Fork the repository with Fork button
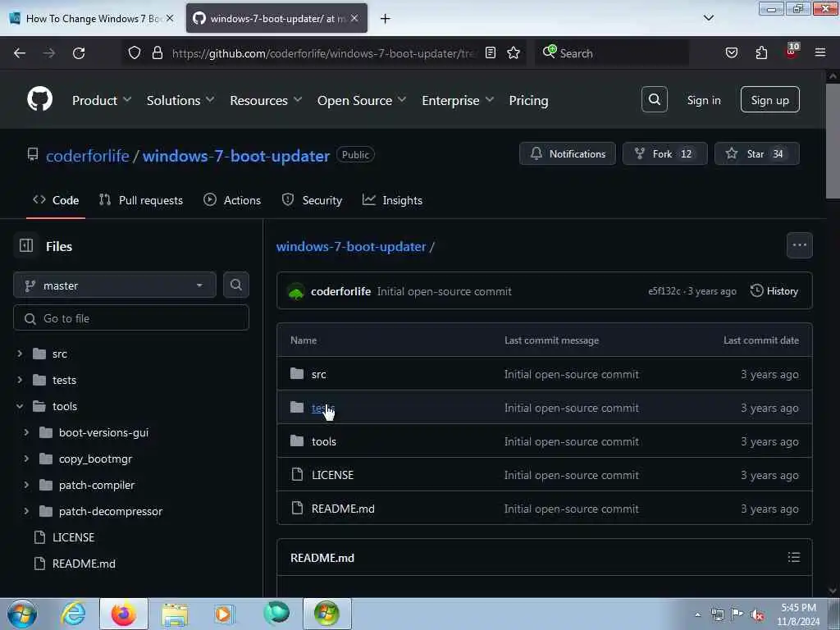 [664, 153]
